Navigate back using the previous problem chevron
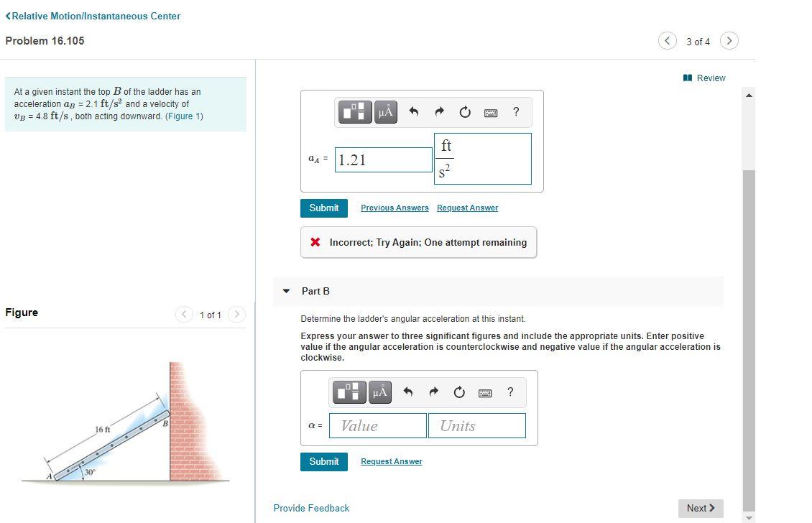Viewport: 812px width, 523px height. click(x=667, y=41)
